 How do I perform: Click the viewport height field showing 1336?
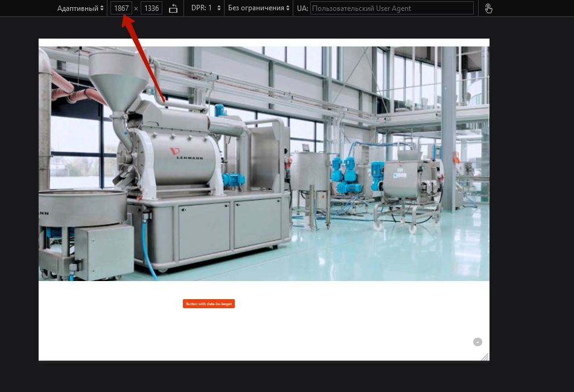(x=151, y=8)
